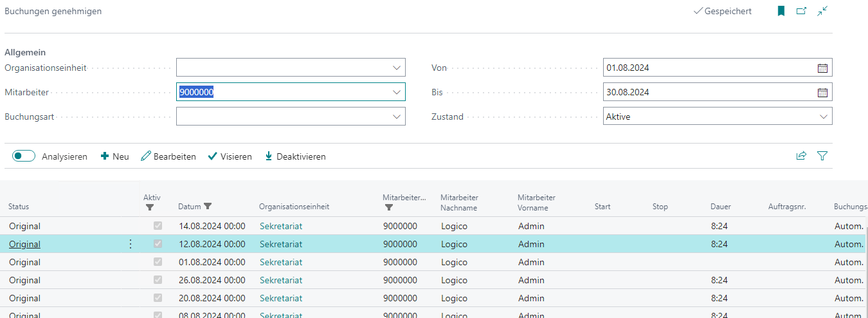868x318 pixels.
Task: Open the Bis date calendar picker
Action: (x=822, y=92)
